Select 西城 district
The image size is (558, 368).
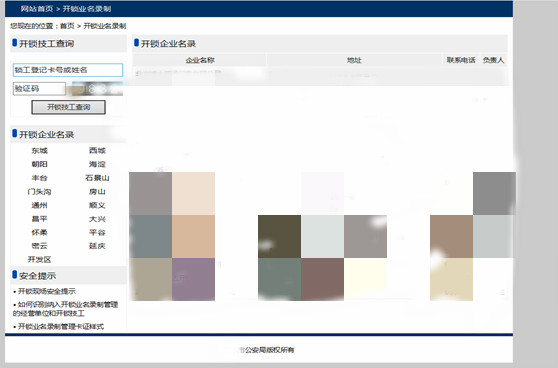(97, 151)
